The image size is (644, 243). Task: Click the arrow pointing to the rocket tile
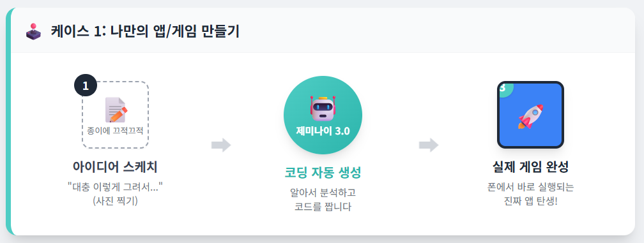(429, 145)
